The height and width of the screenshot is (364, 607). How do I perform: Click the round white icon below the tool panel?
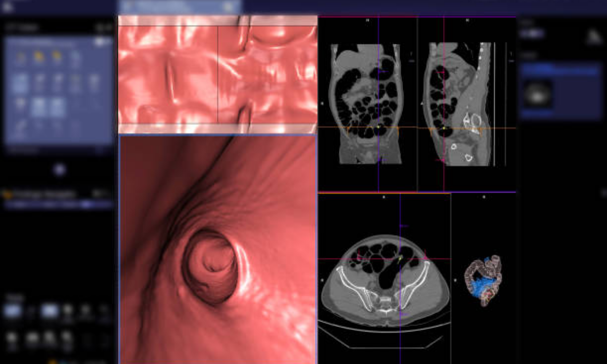(x=60, y=170)
